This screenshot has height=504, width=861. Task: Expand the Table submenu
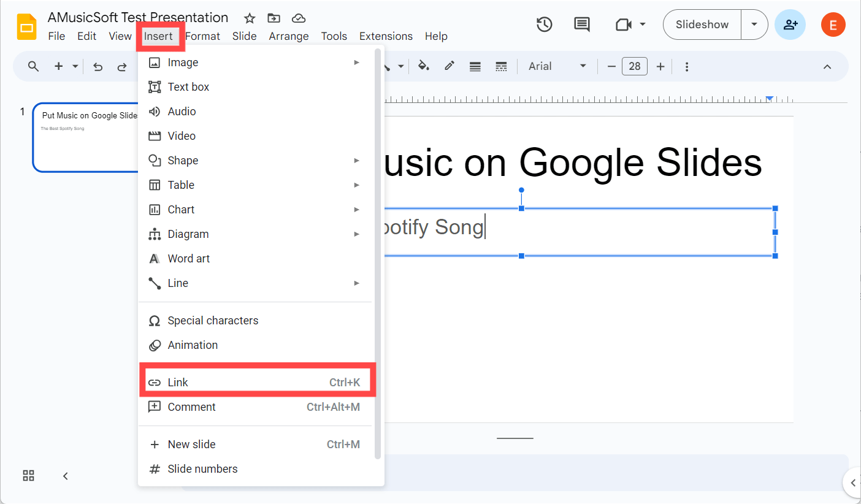click(x=356, y=185)
